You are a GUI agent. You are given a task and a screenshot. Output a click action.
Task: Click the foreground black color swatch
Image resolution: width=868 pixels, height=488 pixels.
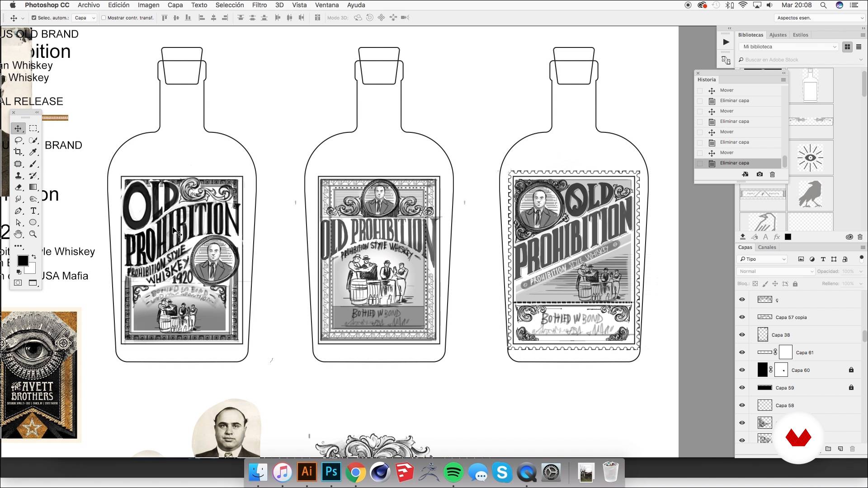(23, 261)
